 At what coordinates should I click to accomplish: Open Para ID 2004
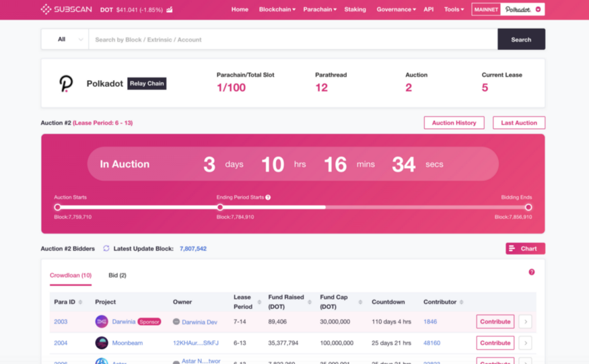coord(61,342)
